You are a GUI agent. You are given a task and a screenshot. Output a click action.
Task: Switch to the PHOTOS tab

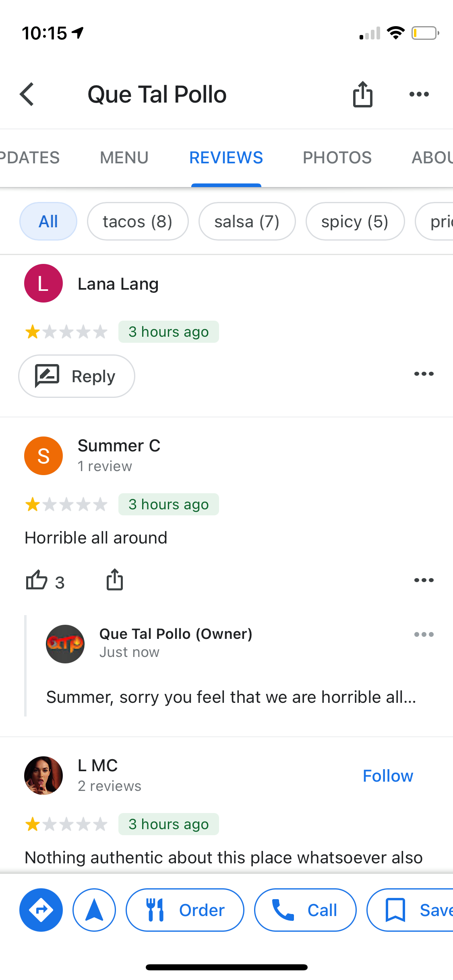[x=337, y=158]
